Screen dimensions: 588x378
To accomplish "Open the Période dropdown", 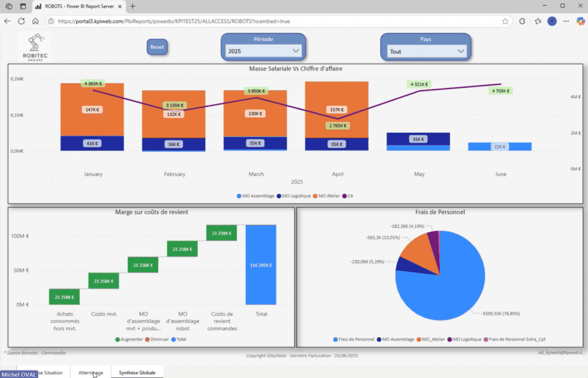I will coord(296,51).
